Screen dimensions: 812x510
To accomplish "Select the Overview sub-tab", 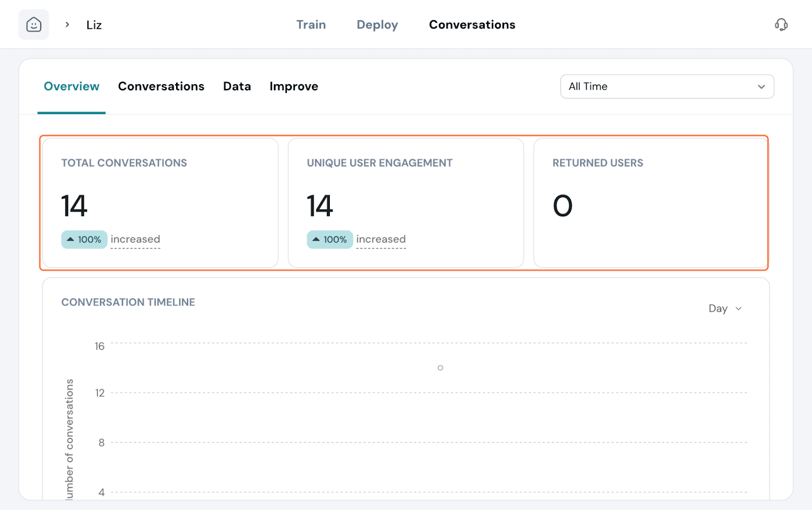I will (x=72, y=87).
